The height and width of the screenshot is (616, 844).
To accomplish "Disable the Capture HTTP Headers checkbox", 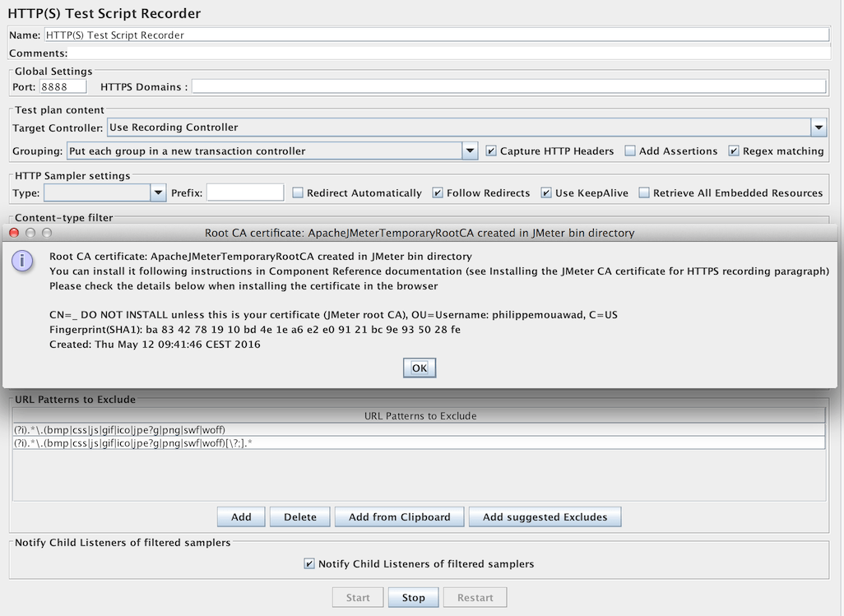I will (x=490, y=151).
